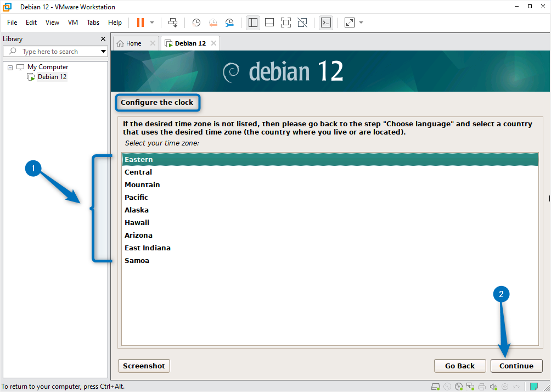Select the Pacific time zone
Viewport: 551px width, 392px height.
coord(136,197)
